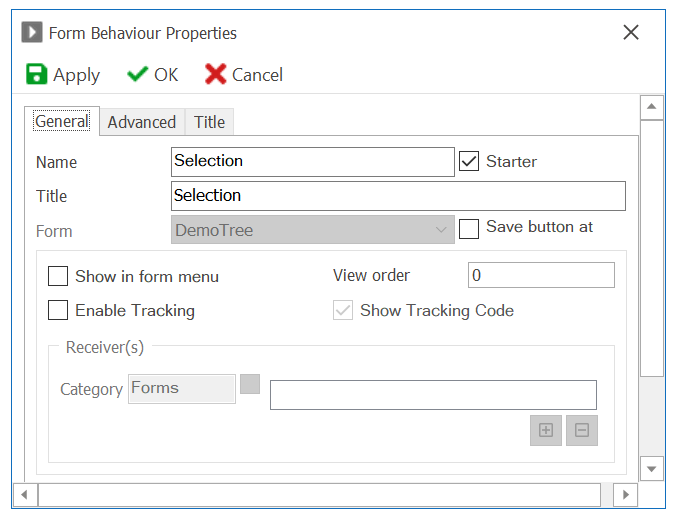This screenshot has height=515, width=679.
Task: Enable the Show in form menu checkbox
Action: pyautogui.click(x=58, y=276)
